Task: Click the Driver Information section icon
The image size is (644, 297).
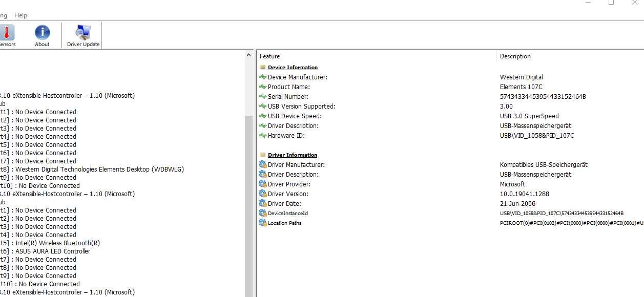Action: (263, 155)
